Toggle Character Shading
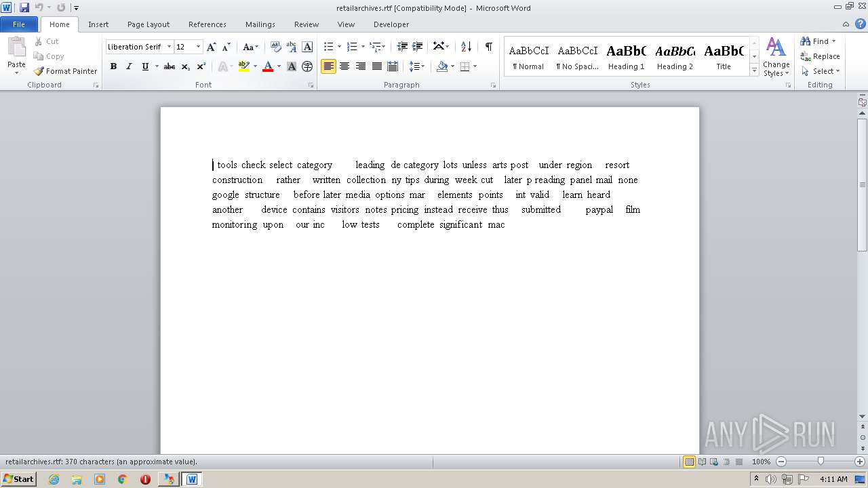868x488 pixels. pos(292,66)
